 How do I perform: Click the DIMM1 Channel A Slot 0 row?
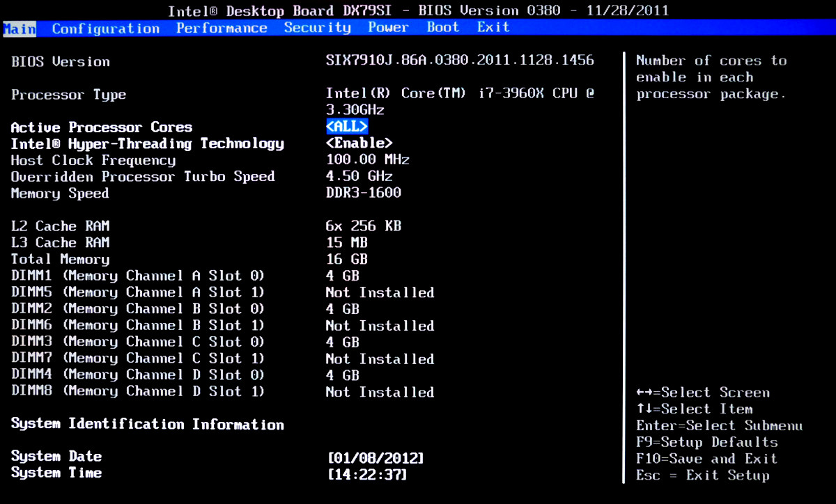(x=223, y=276)
